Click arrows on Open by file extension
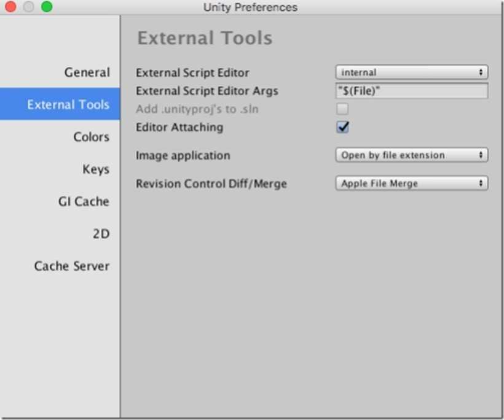The width and height of the screenshot is (504, 420). pos(481,155)
